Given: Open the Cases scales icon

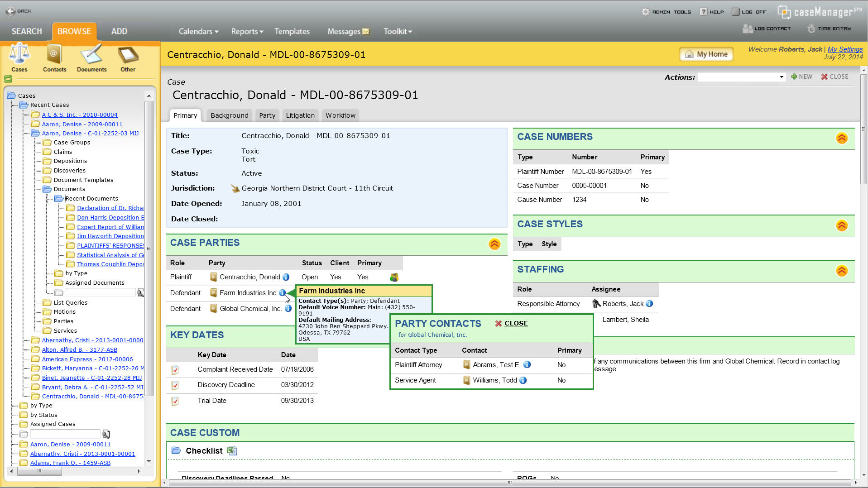Looking at the screenshot, I should coord(19,54).
